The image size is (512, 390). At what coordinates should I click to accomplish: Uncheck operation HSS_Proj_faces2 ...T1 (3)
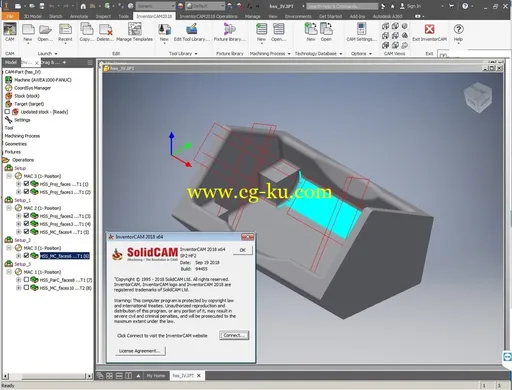click(26, 216)
